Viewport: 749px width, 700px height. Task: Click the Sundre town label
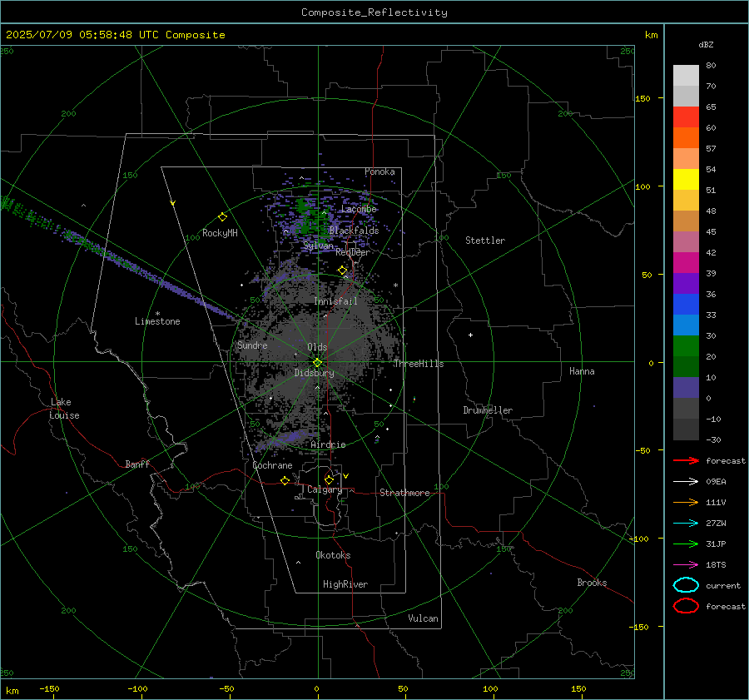[x=252, y=345]
